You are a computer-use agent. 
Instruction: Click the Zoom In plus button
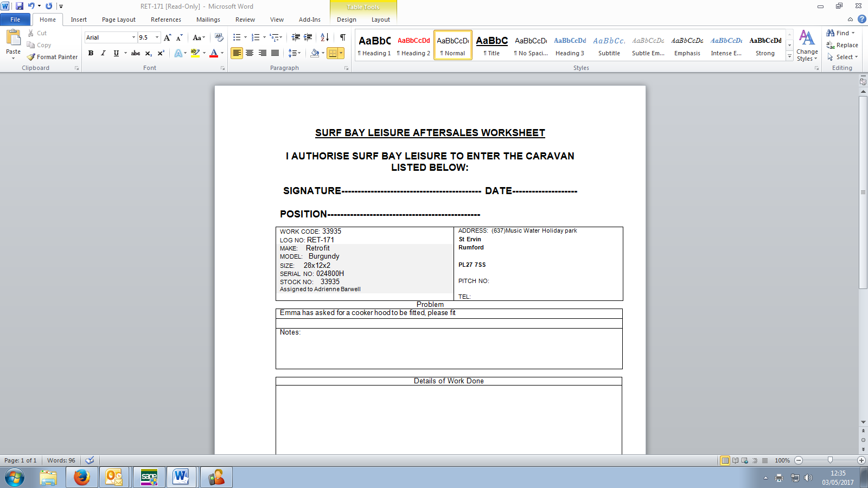pyautogui.click(x=861, y=460)
